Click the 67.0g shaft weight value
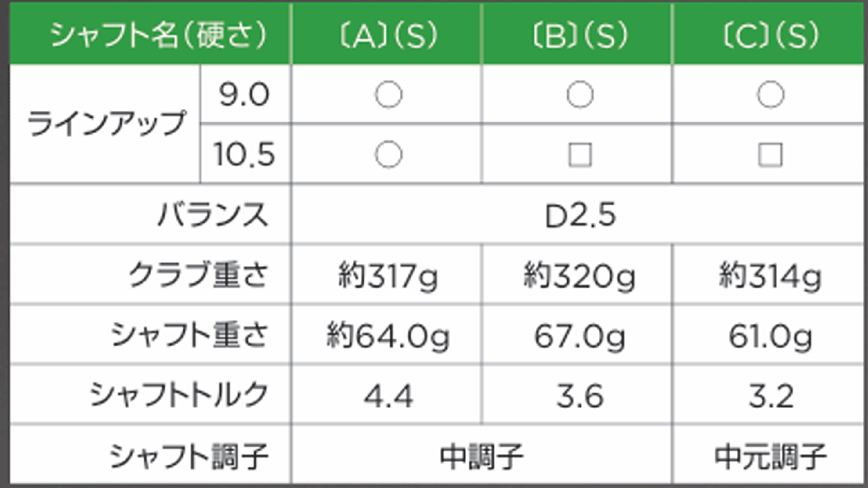Screen dimensions: 868x488 [x=579, y=336]
